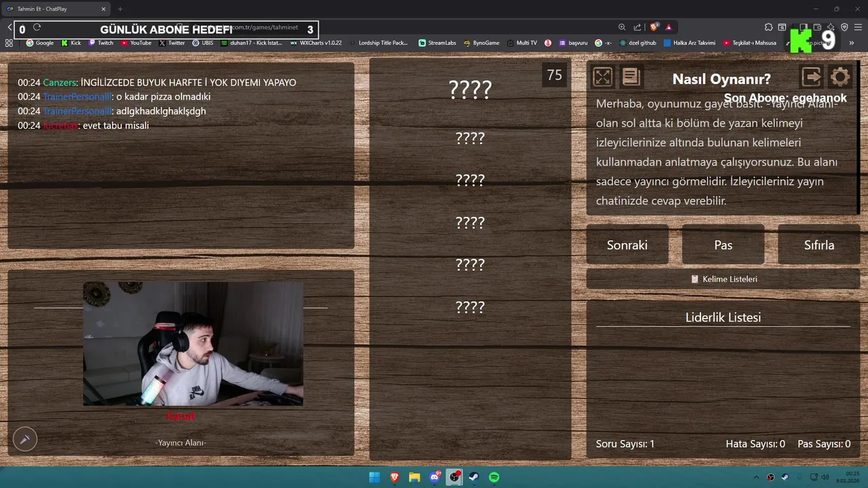
Task: Click the share page icon in address bar
Action: coord(637,27)
